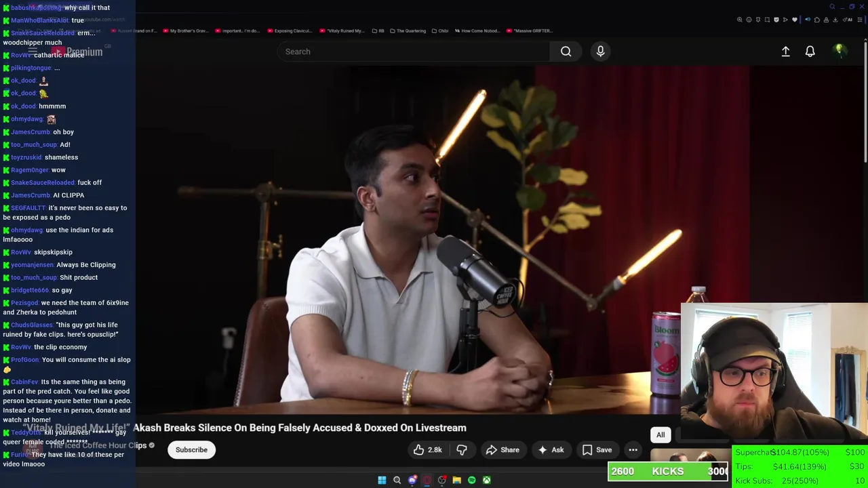Expand the 'RB' bookmarks folder
Viewport: 868px width, 488px height.
coord(378,30)
